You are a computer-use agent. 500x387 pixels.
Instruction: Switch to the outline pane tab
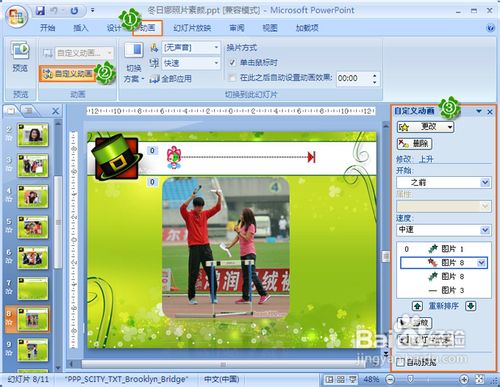29,110
